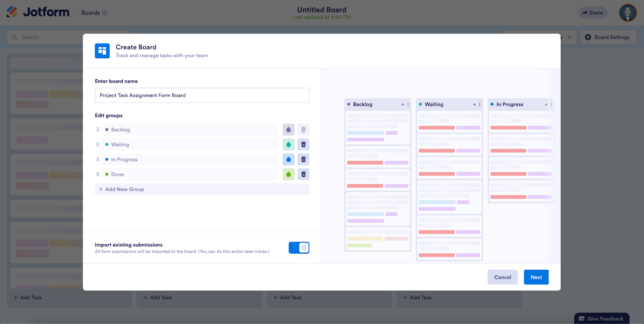Cancel the Create Board dialog
The width and height of the screenshot is (644, 324).
502,277
